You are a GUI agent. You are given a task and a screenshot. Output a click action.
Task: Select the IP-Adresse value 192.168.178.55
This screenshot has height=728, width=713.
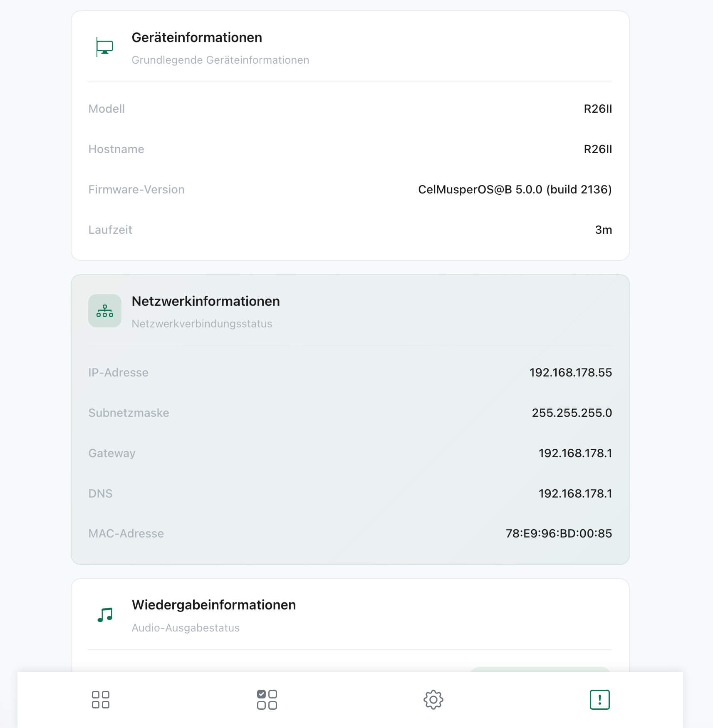click(570, 372)
